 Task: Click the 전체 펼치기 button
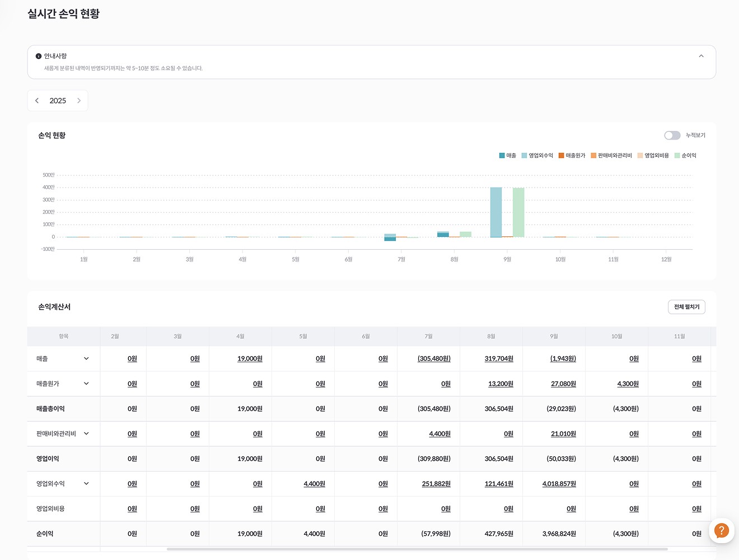point(686,307)
